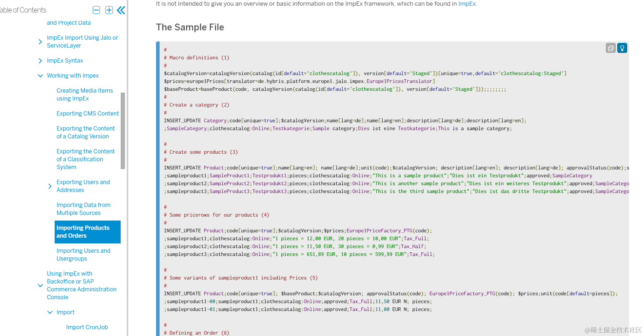Go to Exporting CMS Content

pos(87,113)
